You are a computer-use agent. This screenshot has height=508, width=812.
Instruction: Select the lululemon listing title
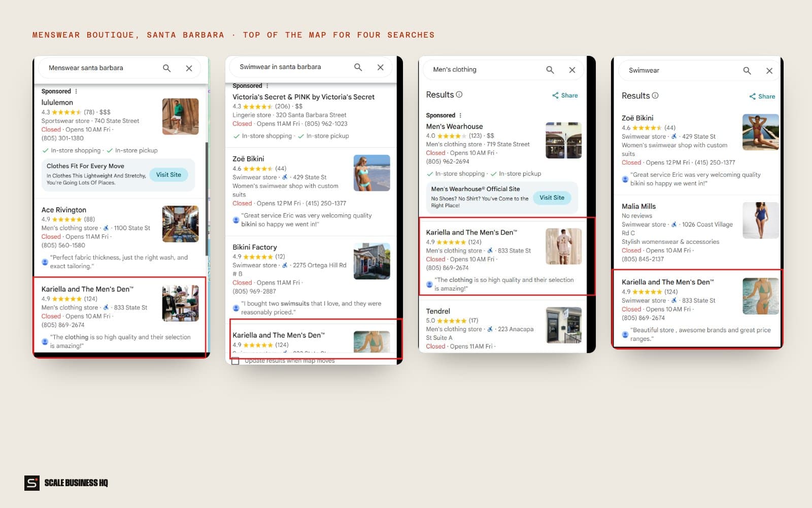(x=57, y=103)
